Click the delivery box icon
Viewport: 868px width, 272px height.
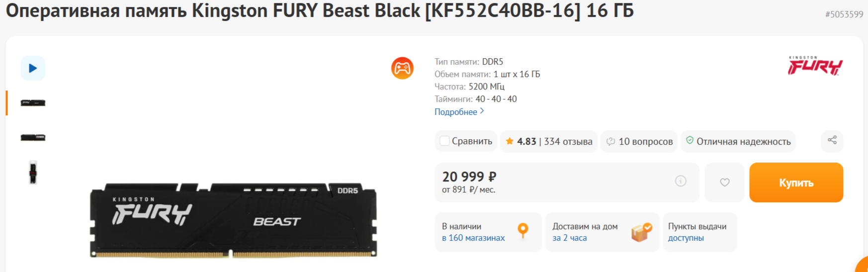pyautogui.click(x=641, y=232)
